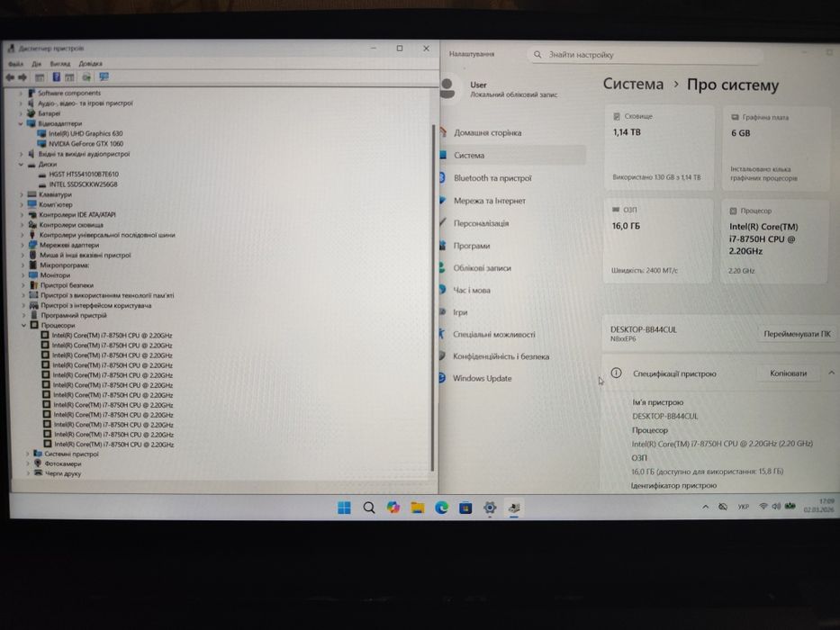The width and height of the screenshot is (840, 630).
Task: Open the blue help question-mark toolbar icon
Action: (x=56, y=77)
